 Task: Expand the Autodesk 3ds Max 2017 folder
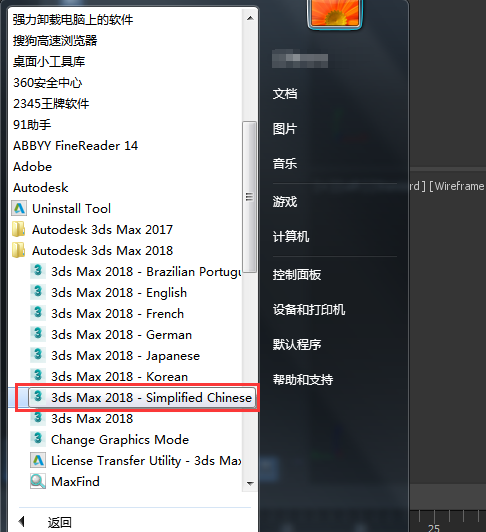102,230
